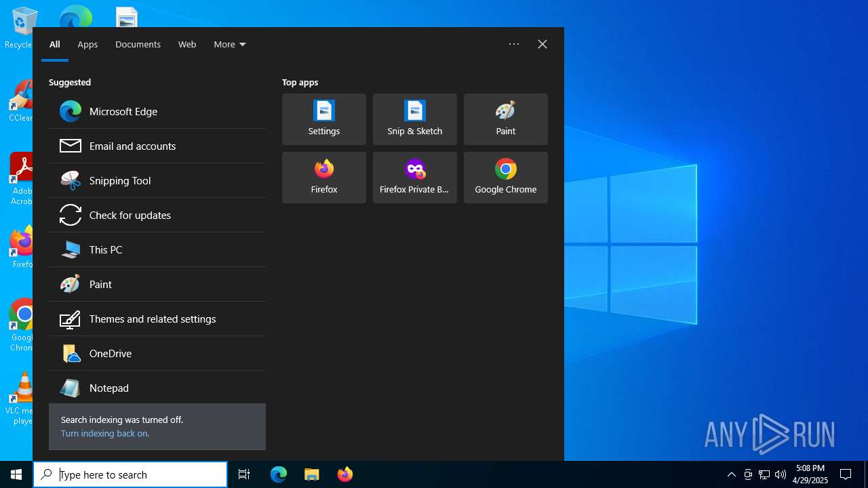This screenshot has height=488, width=868.
Task: Launch Paint from the Suggested list
Action: pos(157,284)
